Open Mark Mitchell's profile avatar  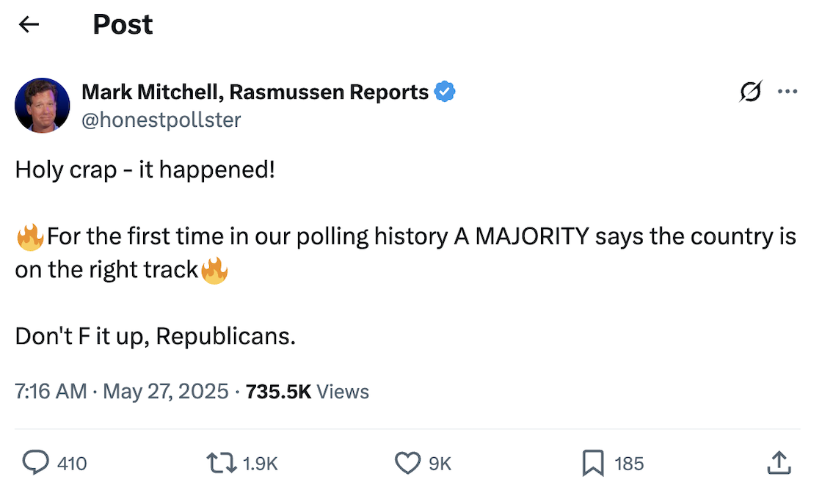tap(43, 106)
